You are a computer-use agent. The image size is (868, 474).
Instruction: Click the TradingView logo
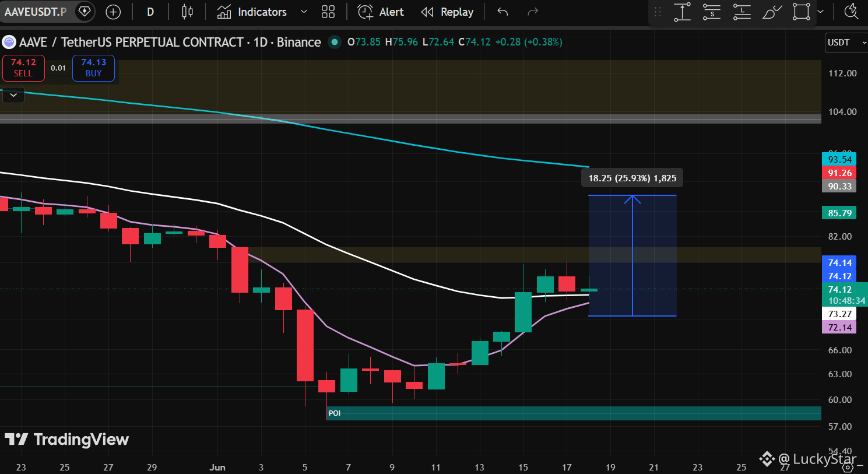coord(66,440)
